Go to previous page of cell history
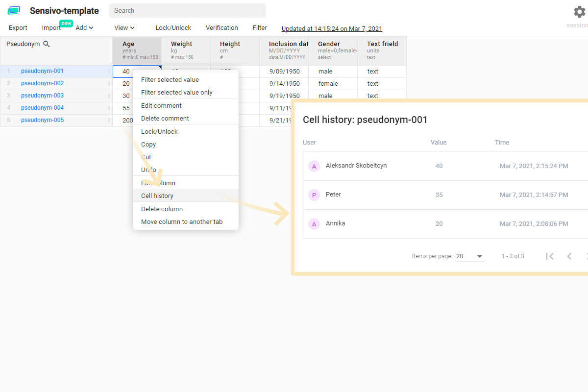Viewport: 588px width, 392px height. coord(569,256)
